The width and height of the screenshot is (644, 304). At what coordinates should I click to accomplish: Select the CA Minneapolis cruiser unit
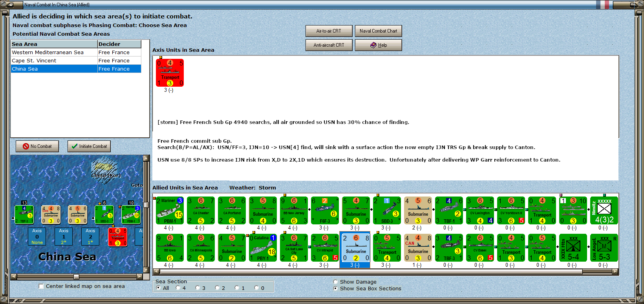[201, 248]
